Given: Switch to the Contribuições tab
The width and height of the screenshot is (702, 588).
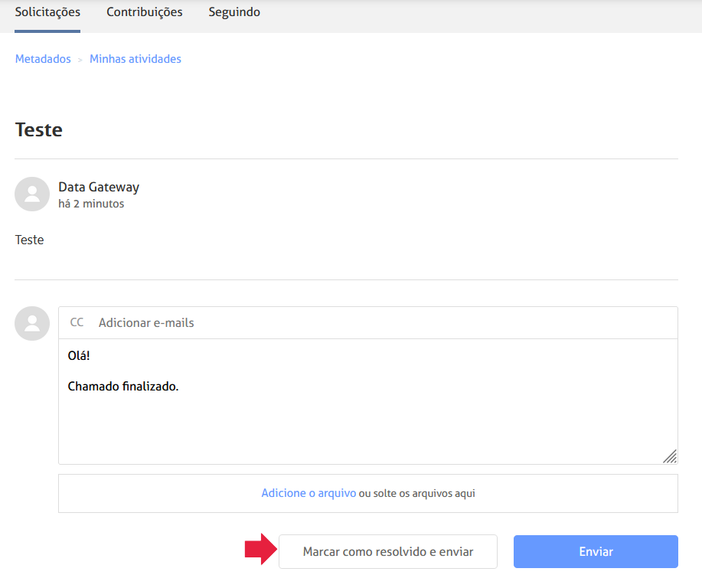Looking at the screenshot, I should 145,12.
